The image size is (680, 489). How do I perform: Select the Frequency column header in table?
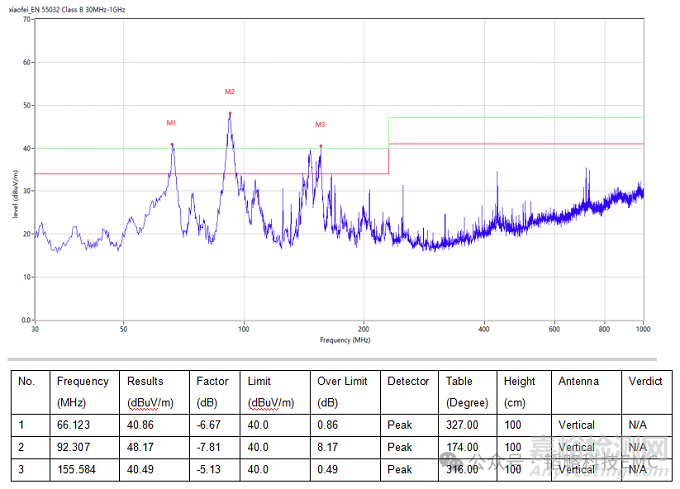[82, 381]
